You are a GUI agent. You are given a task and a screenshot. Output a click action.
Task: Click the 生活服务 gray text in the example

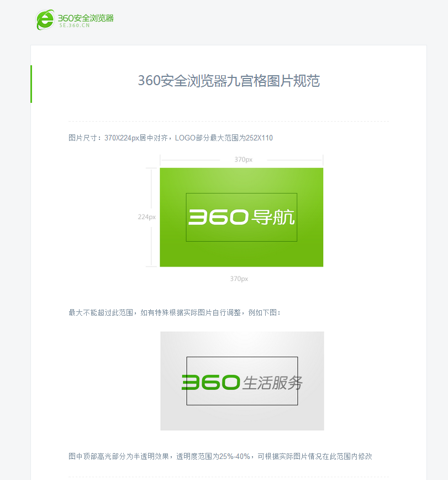tap(272, 383)
